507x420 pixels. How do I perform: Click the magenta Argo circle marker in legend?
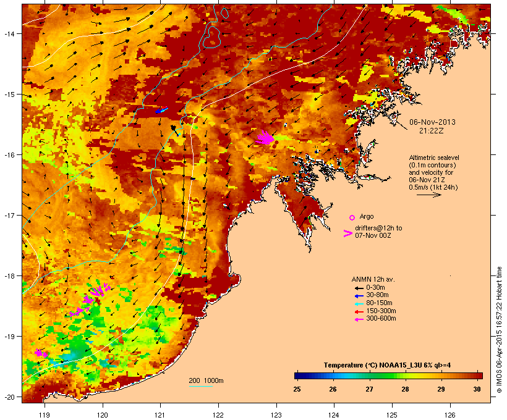tap(352, 217)
